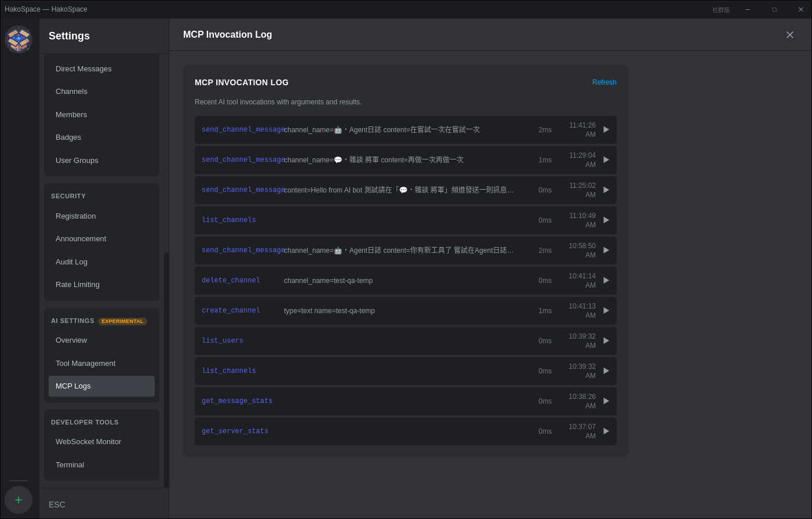Open AI Settings Overview page

coord(71,340)
